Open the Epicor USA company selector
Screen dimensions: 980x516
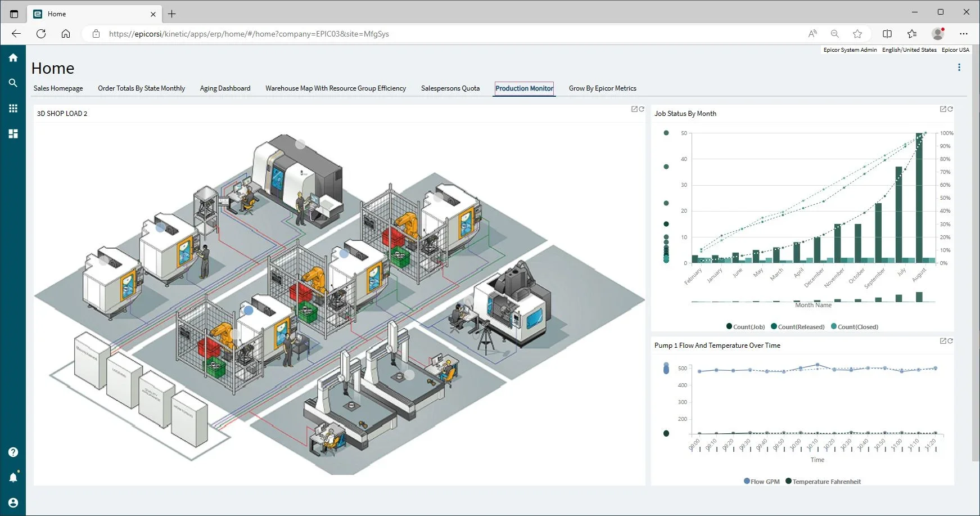click(955, 50)
